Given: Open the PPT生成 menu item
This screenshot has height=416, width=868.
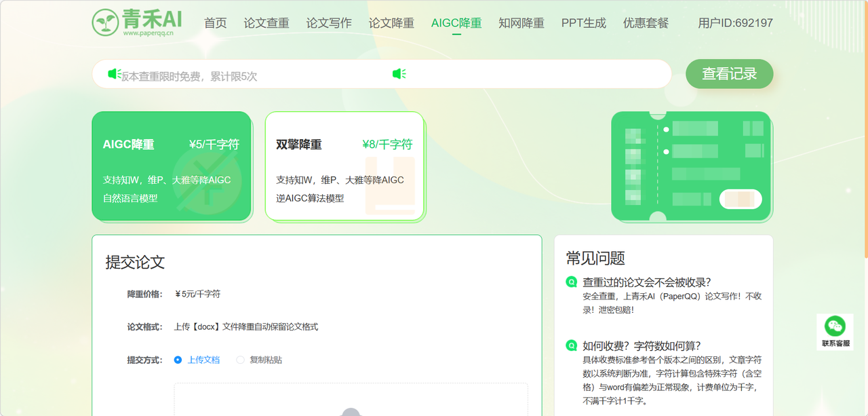Looking at the screenshot, I should pyautogui.click(x=584, y=23).
